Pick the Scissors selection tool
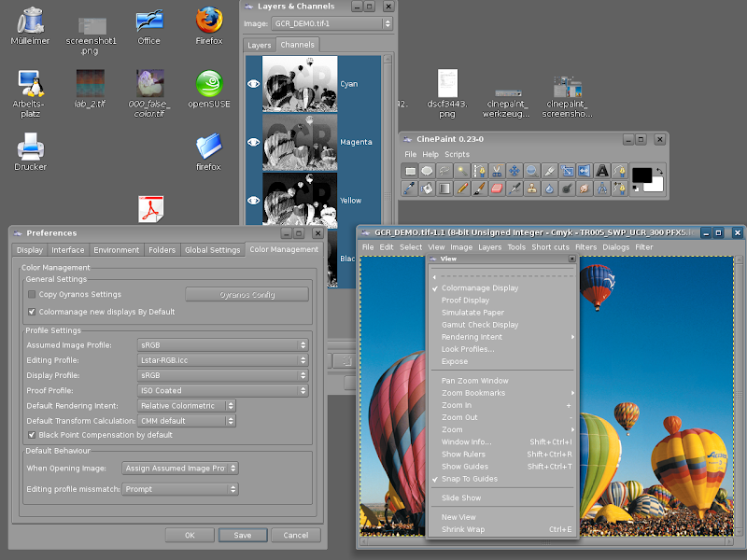The image size is (747, 560). [496, 171]
